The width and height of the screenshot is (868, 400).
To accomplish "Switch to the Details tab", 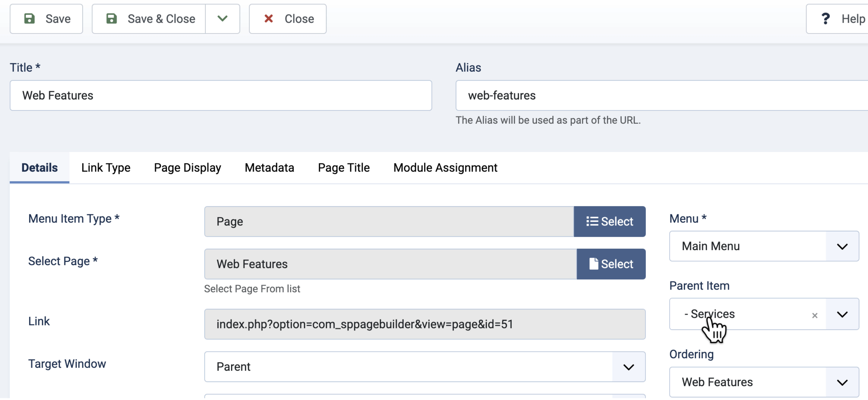I will point(39,168).
